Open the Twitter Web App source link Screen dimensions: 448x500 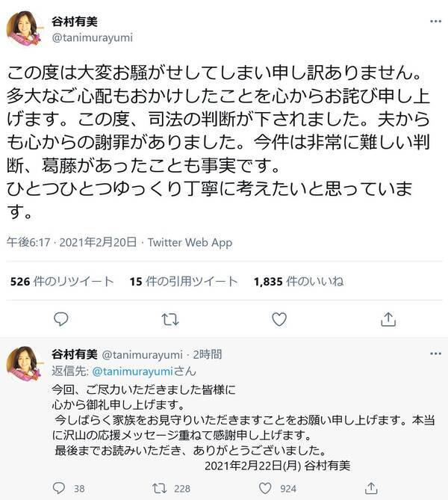(x=190, y=242)
